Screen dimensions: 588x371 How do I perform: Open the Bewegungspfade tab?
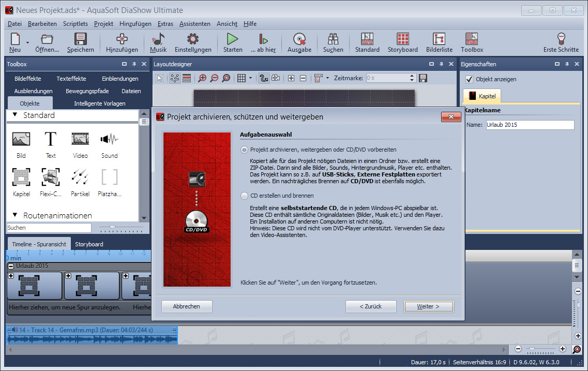[x=87, y=91]
